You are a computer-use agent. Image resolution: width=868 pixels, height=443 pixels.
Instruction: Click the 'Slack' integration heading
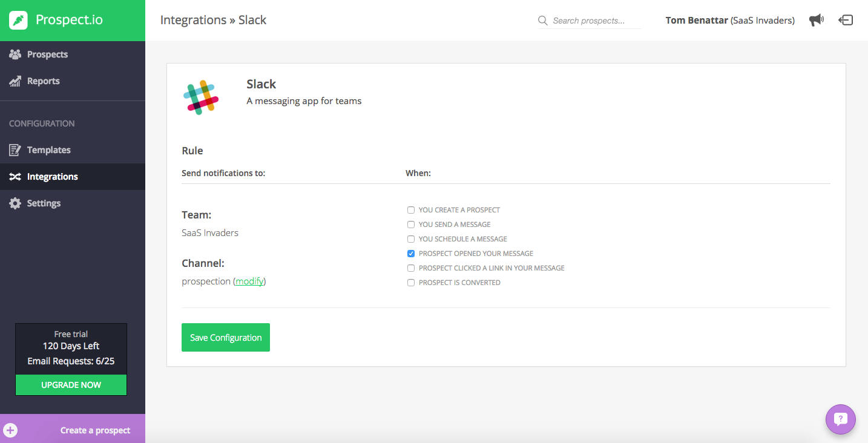pyautogui.click(x=261, y=84)
